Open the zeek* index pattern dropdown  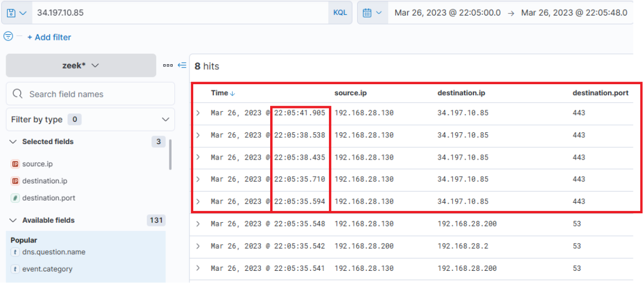tap(81, 65)
